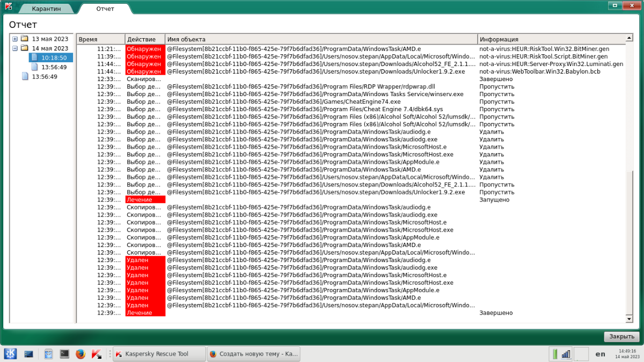Click the Закрыть button
This screenshot has height=362, width=644.
click(621, 337)
